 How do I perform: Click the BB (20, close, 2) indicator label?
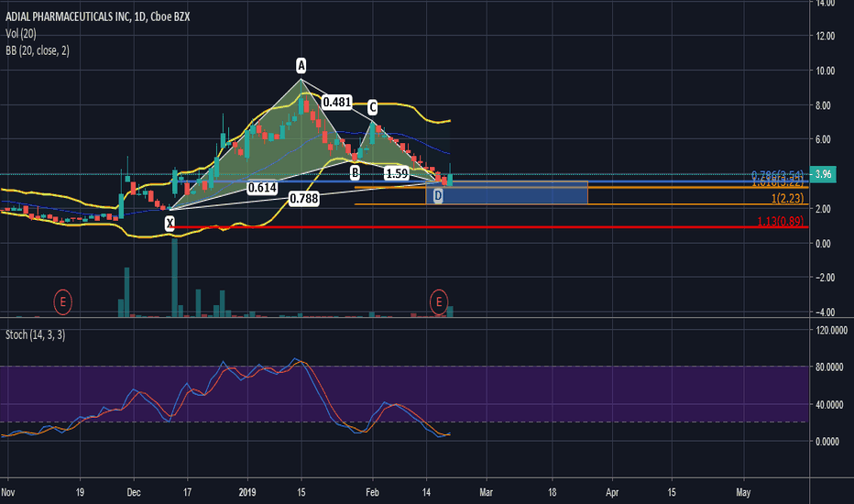pos(37,50)
